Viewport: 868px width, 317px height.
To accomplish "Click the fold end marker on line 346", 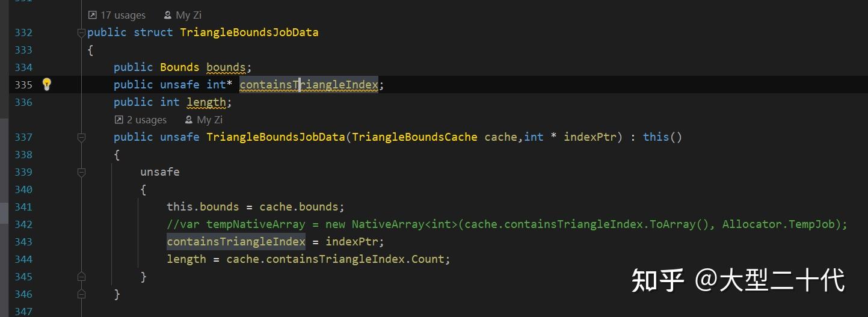I will pos(82,294).
